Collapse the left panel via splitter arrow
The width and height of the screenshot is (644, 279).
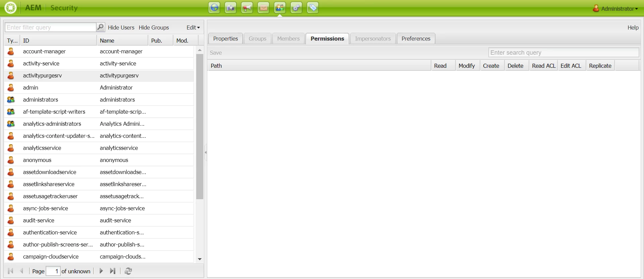pos(206,152)
